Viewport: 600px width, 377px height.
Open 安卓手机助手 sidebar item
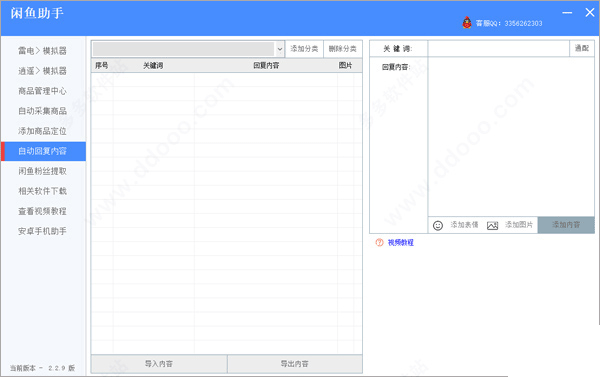pyautogui.click(x=42, y=231)
